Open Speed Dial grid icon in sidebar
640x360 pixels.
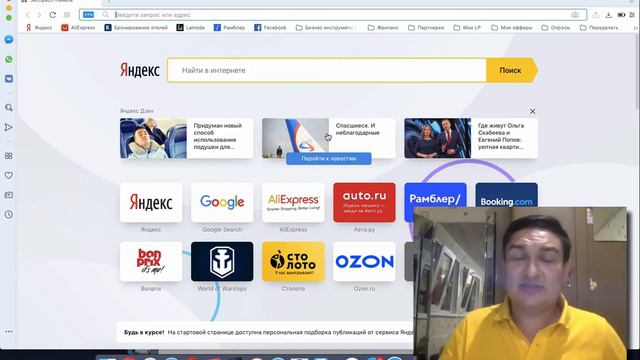pos(9,156)
